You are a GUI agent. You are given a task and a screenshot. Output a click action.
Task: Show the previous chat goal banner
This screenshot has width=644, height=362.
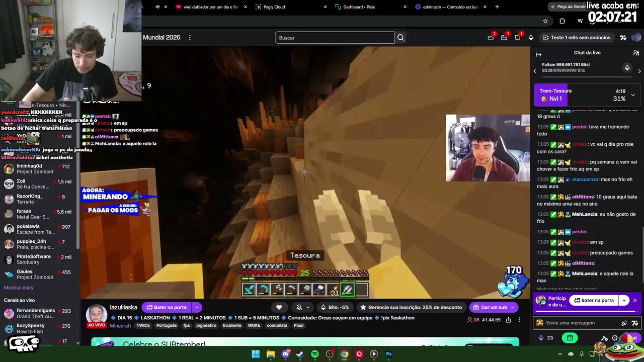pyautogui.click(x=535, y=71)
